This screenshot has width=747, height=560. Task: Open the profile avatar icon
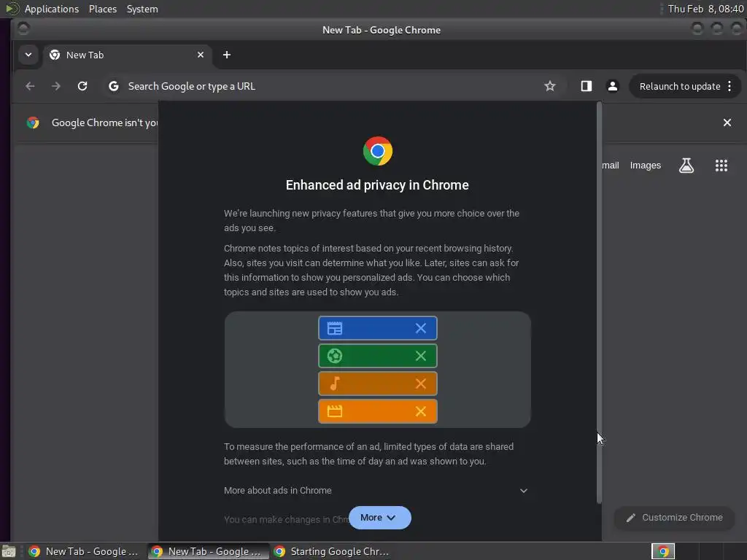click(613, 86)
